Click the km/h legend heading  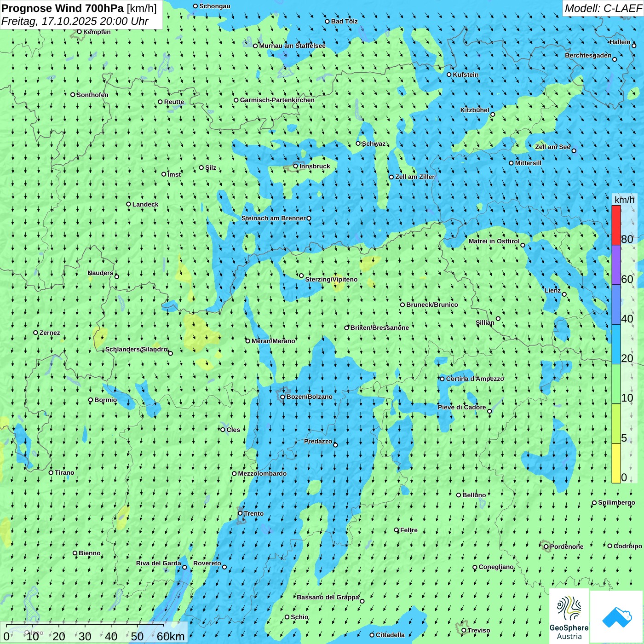[x=624, y=200]
